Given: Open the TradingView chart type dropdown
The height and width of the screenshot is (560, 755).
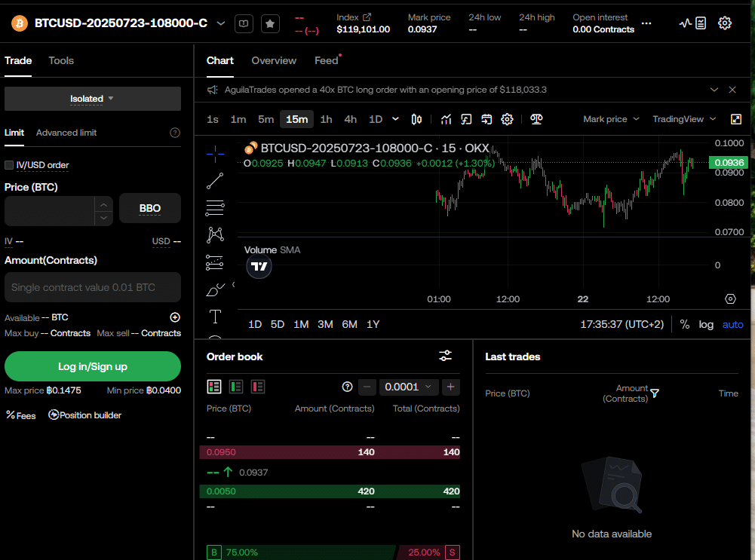Looking at the screenshot, I should (684, 119).
